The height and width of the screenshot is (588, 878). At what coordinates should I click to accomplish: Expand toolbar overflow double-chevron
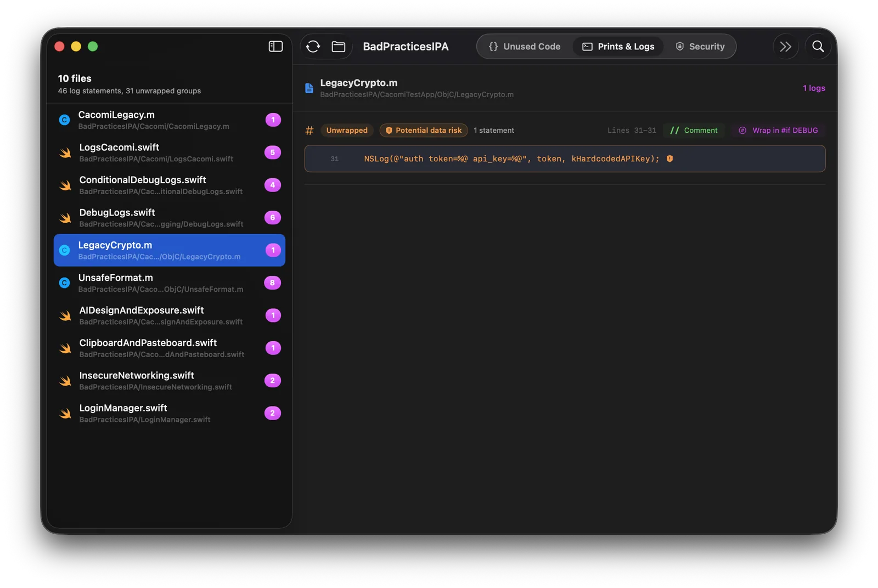point(786,47)
